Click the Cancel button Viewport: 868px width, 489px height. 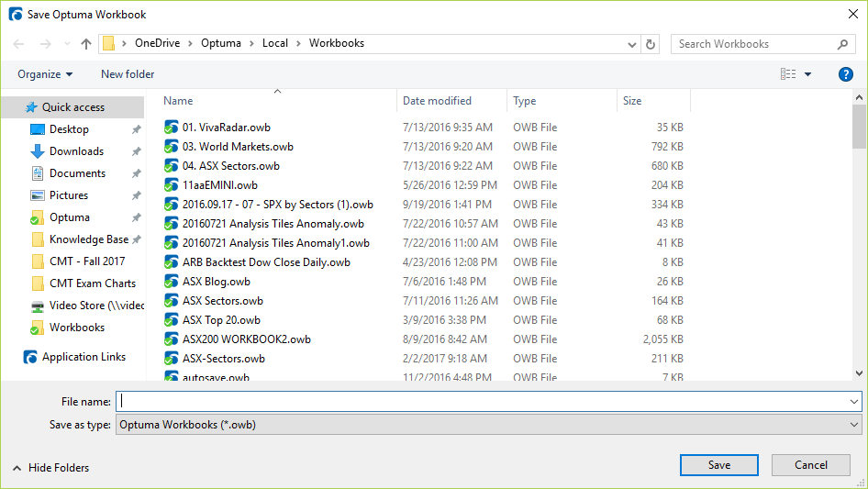point(811,465)
